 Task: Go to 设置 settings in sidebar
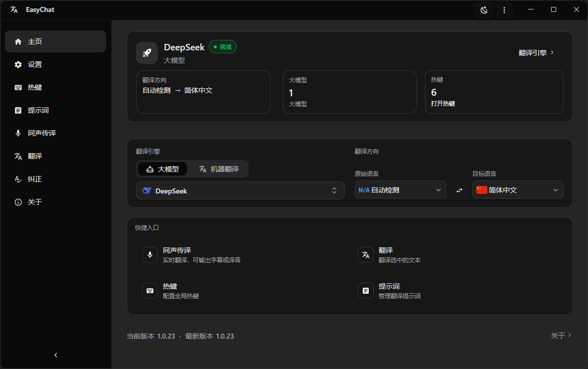pos(55,64)
